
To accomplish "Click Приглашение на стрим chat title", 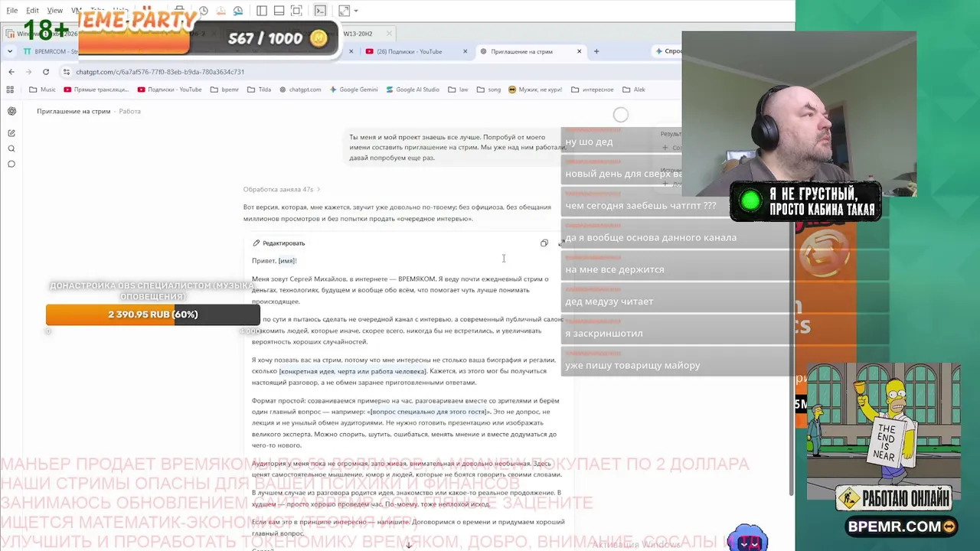I will (73, 111).
